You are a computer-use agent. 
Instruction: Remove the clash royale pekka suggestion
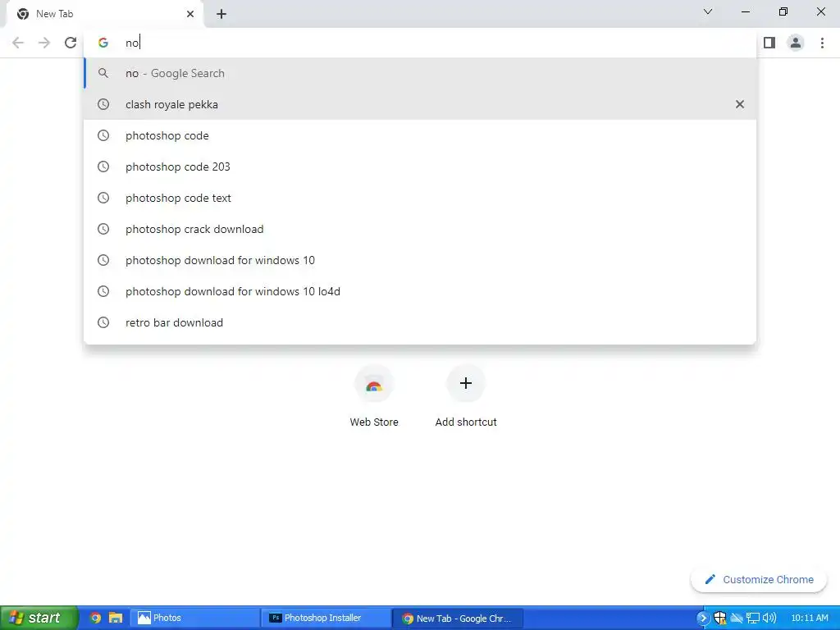tap(740, 104)
